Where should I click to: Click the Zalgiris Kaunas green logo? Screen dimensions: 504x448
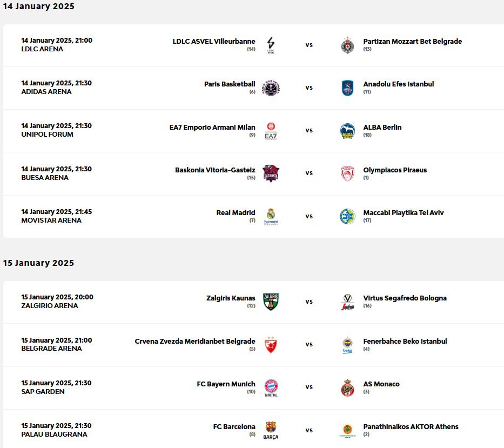271,302
